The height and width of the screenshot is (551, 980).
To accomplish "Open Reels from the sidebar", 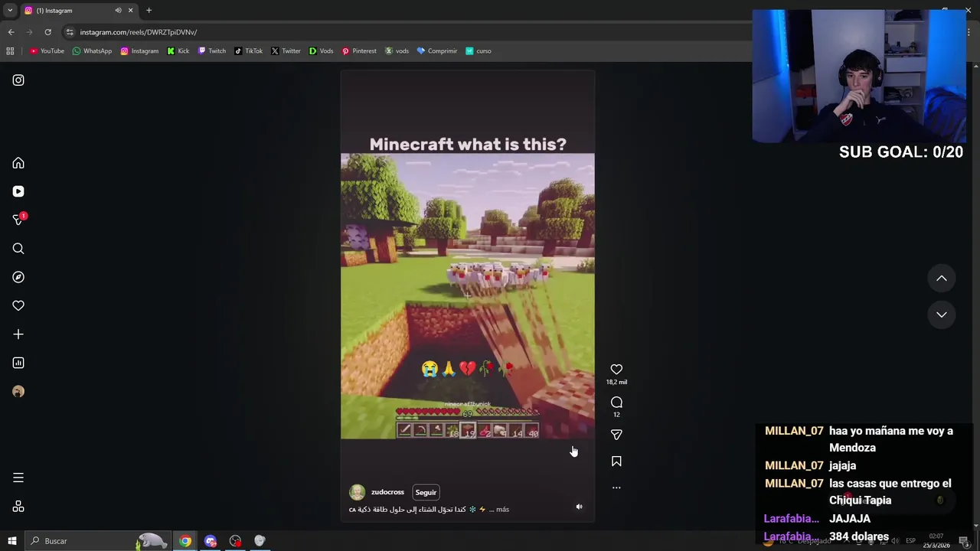I will 18,191.
